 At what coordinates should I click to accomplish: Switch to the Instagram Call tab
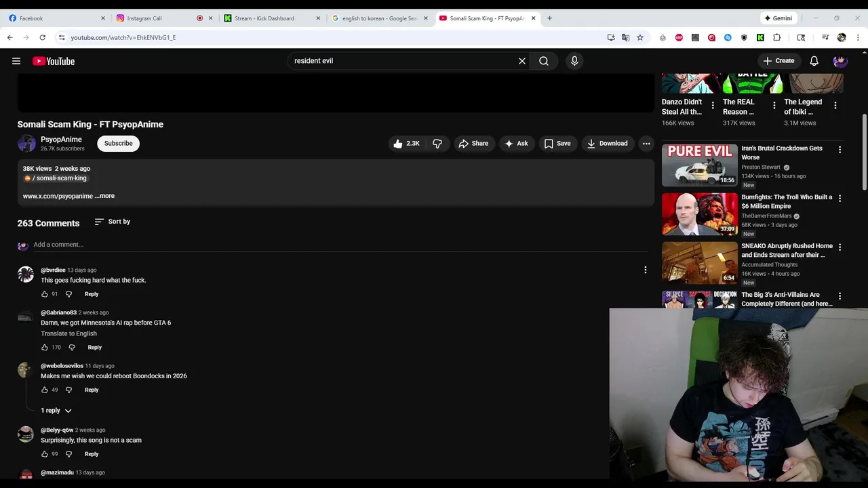[163, 18]
